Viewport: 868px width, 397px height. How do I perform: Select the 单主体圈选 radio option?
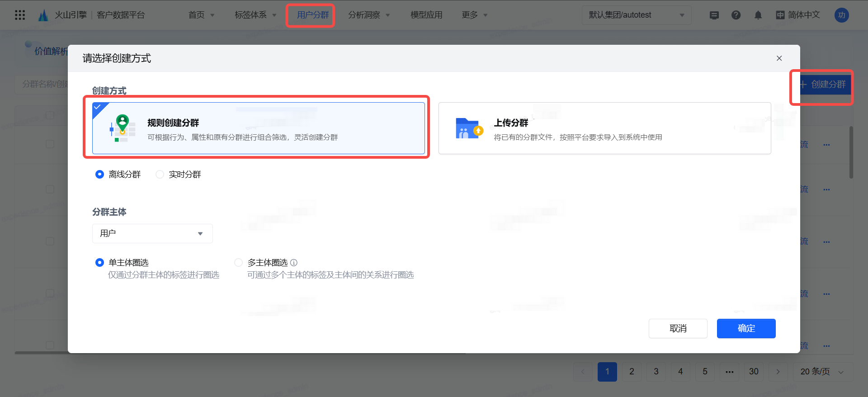pyautogui.click(x=99, y=263)
